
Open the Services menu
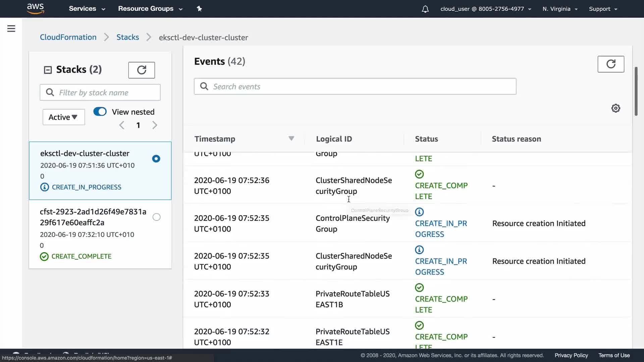pyautogui.click(x=87, y=9)
